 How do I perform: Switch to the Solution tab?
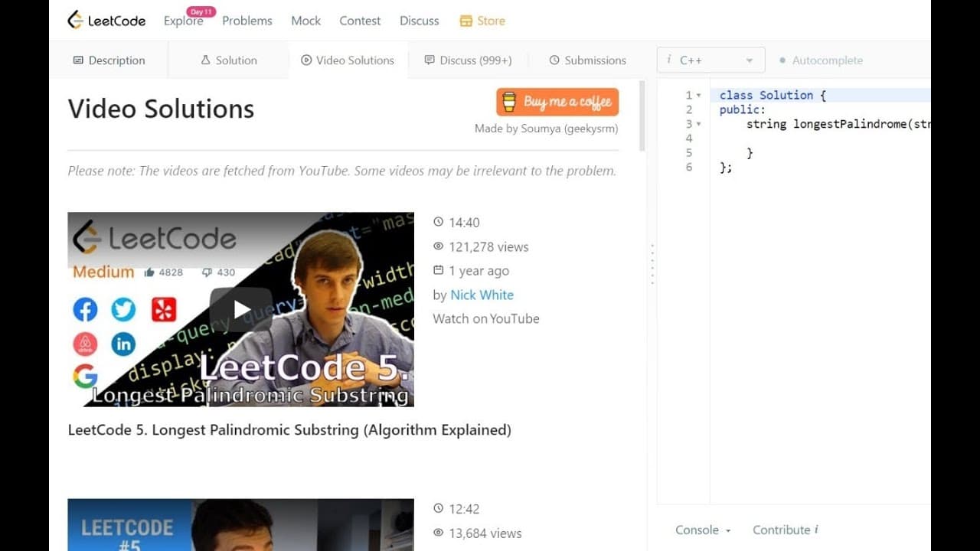tap(228, 60)
